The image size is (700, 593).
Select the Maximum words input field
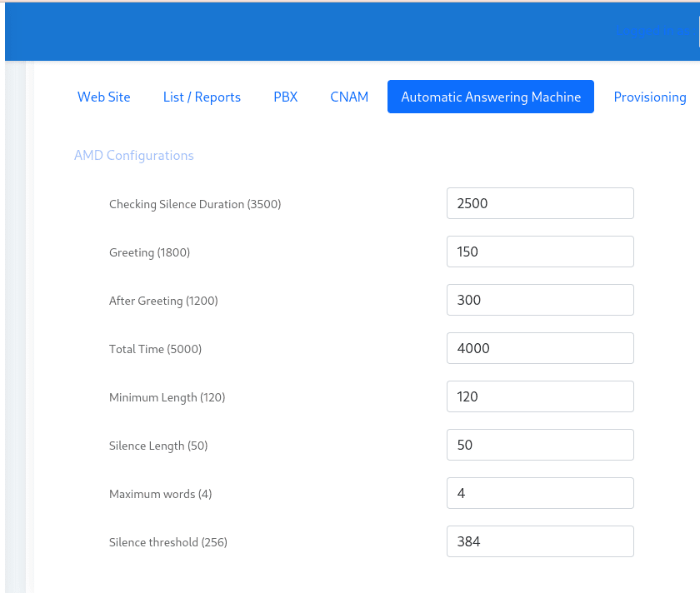coord(540,493)
